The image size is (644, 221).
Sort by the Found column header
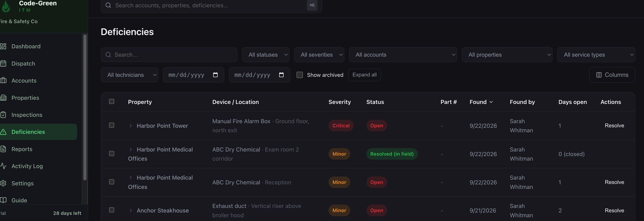click(x=481, y=102)
